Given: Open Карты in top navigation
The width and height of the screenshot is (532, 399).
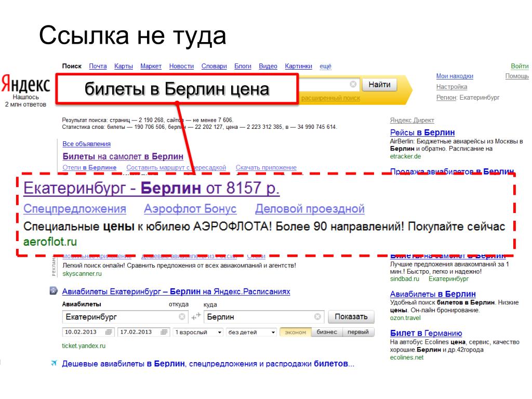Looking at the screenshot, I should [124, 66].
